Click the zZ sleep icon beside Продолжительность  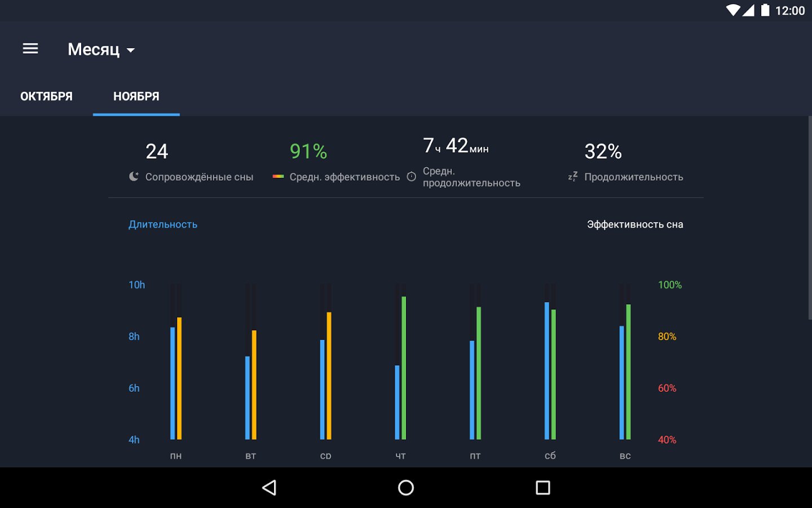573,177
